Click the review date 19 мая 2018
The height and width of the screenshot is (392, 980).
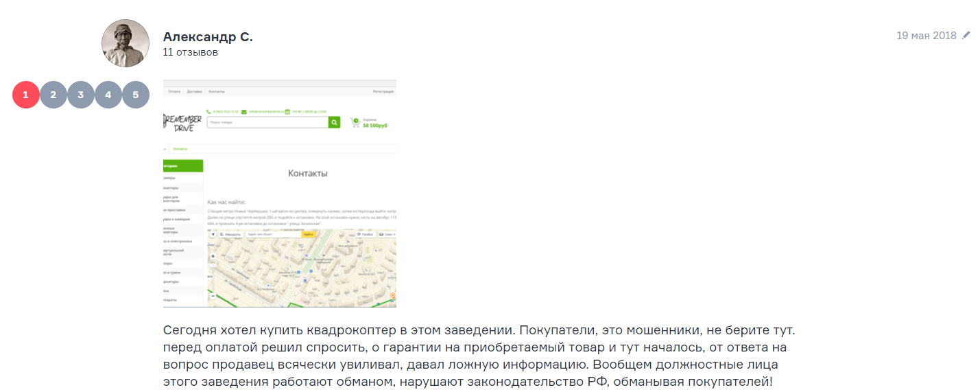927,36
